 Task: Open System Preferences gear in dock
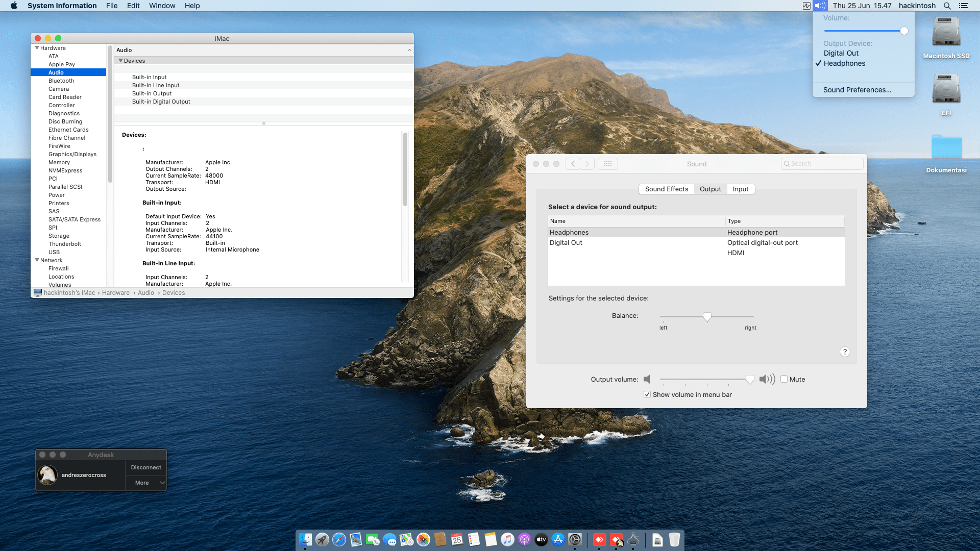tap(575, 539)
